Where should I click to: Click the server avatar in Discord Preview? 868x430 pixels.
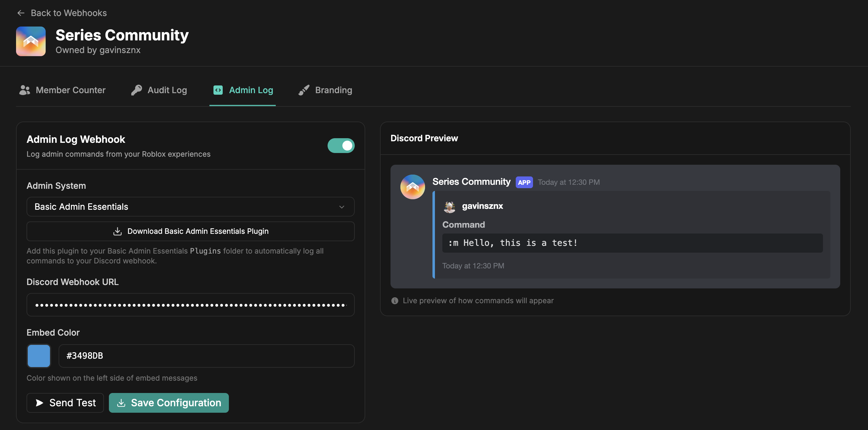point(412,187)
